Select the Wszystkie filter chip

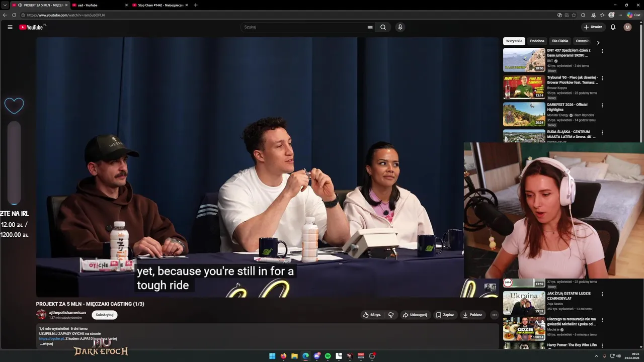click(514, 41)
